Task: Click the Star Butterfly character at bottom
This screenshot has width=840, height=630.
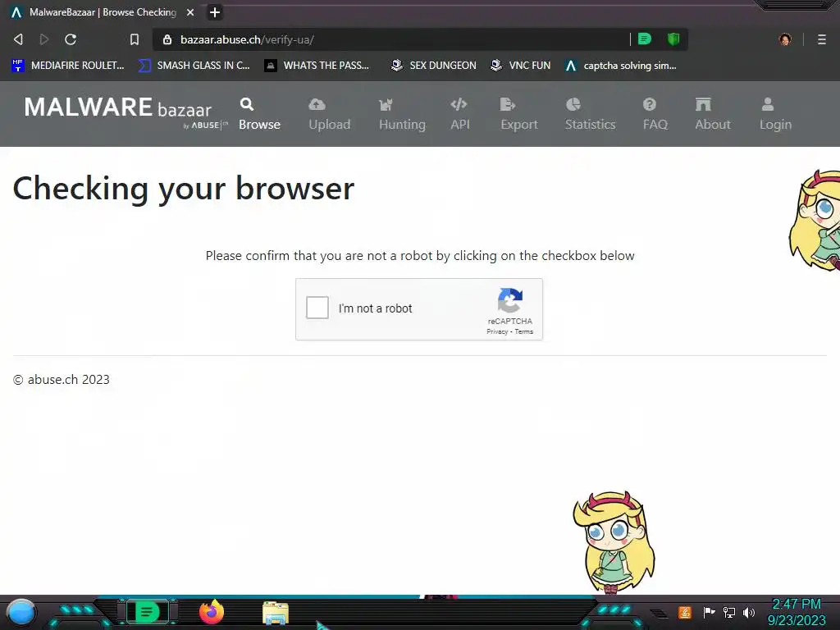Action: tap(614, 542)
